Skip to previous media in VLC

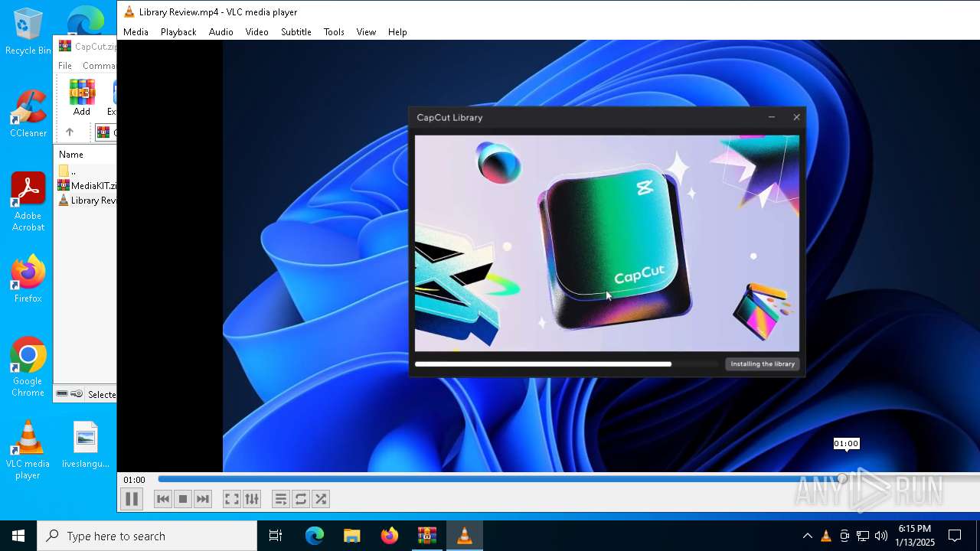point(163,499)
